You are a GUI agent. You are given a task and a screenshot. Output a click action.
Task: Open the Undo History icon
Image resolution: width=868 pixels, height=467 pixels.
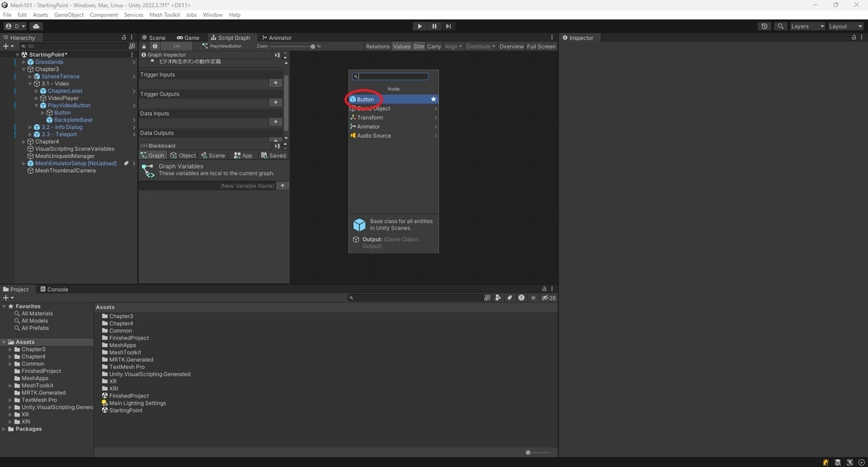tap(765, 26)
